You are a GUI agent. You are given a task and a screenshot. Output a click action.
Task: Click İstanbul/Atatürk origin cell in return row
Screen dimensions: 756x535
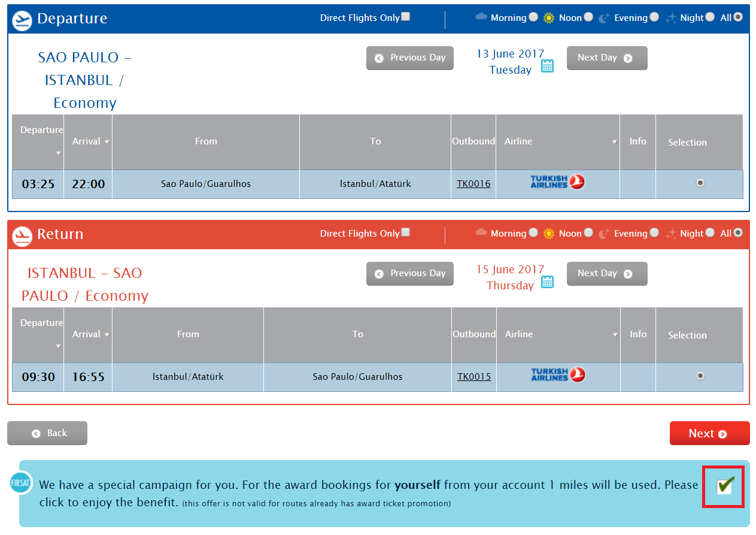click(x=188, y=377)
